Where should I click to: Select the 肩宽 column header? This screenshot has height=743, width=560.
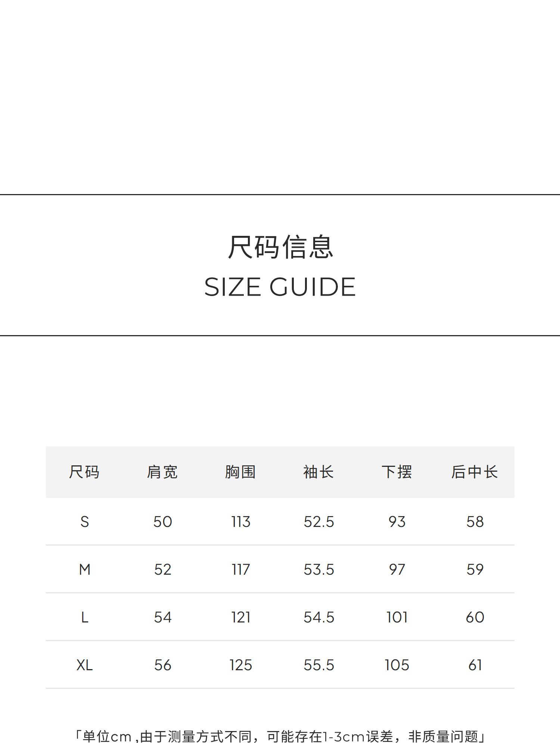coord(162,472)
